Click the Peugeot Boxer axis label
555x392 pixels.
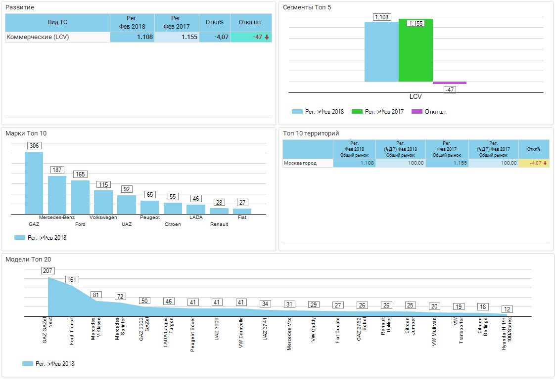pyautogui.click(x=192, y=335)
